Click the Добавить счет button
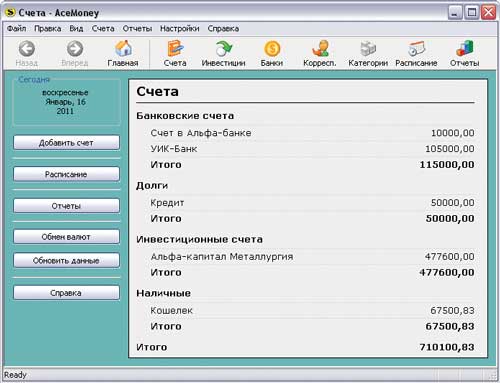500x383 pixels. (x=66, y=143)
